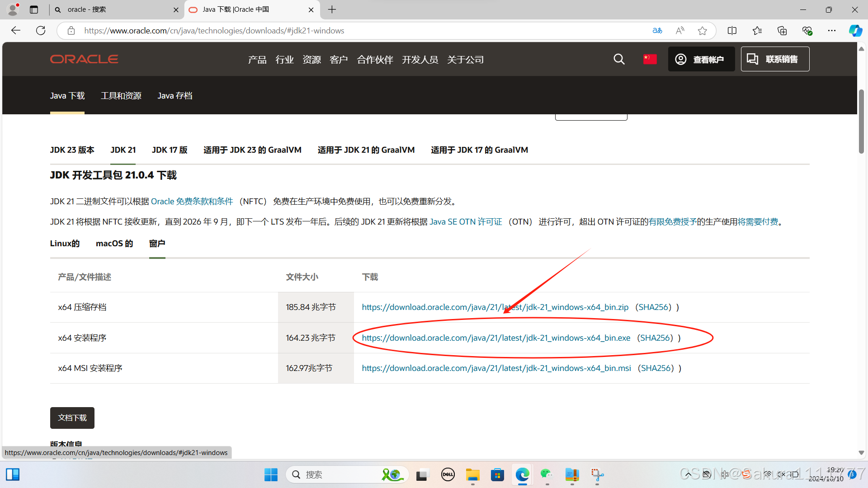Viewport: 868px width, 488px height.
Task: Open Java SE OTN 许可证 link
Action: (465, 221)
